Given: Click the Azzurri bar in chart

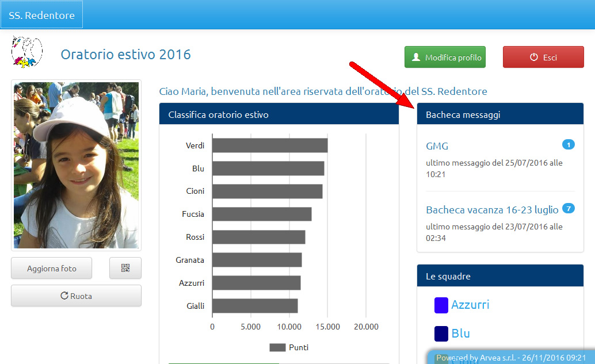Looking at the screenshot, I should [257, 283].
